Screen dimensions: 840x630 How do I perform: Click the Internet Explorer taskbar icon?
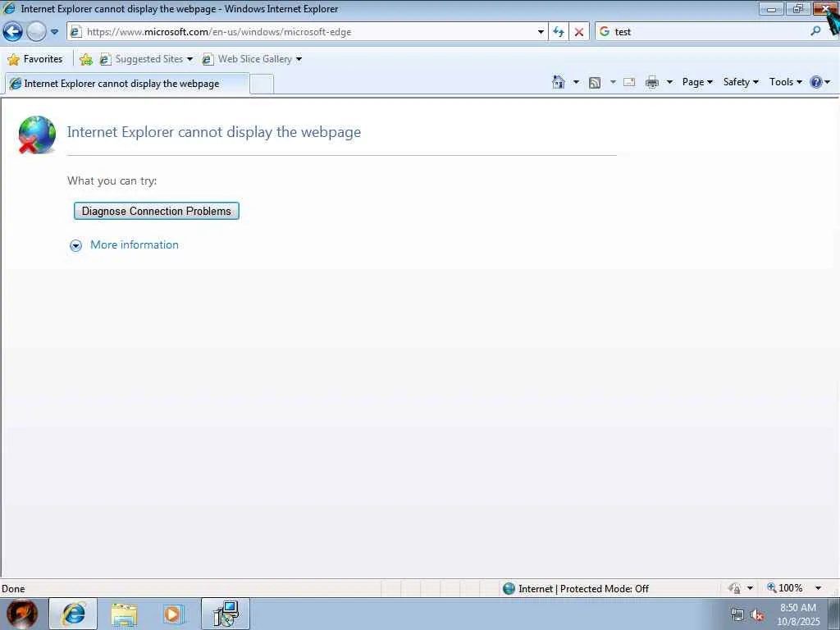coord(73,614)
